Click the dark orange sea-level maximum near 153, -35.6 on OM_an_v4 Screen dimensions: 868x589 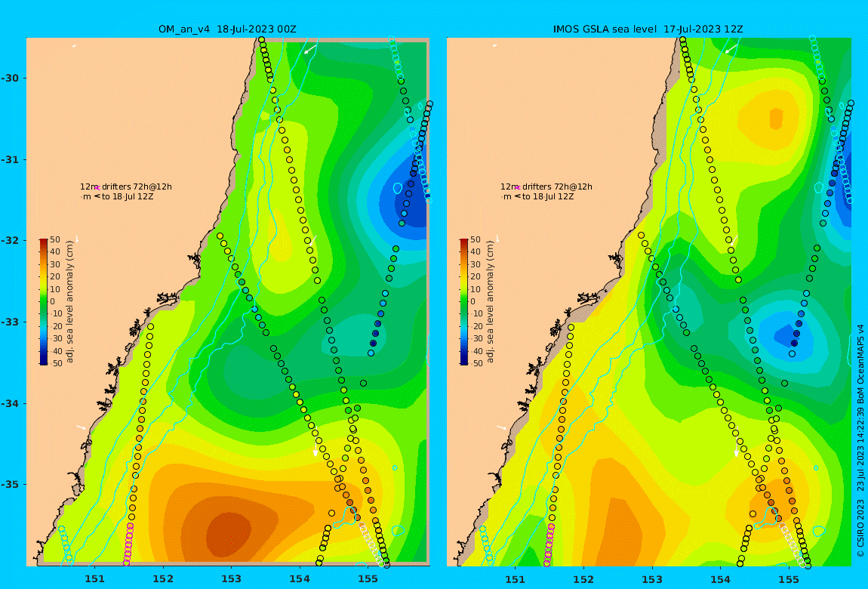(x=229, y=534)
